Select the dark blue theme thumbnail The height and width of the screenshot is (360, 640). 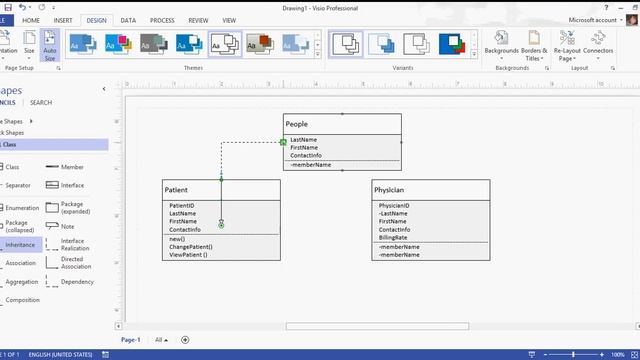pos(189,44)
